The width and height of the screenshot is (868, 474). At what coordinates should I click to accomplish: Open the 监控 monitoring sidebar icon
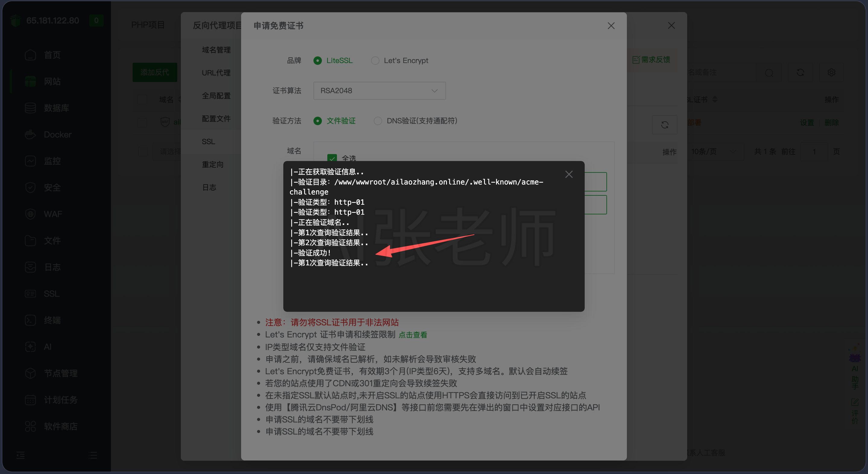pos(30,161)
